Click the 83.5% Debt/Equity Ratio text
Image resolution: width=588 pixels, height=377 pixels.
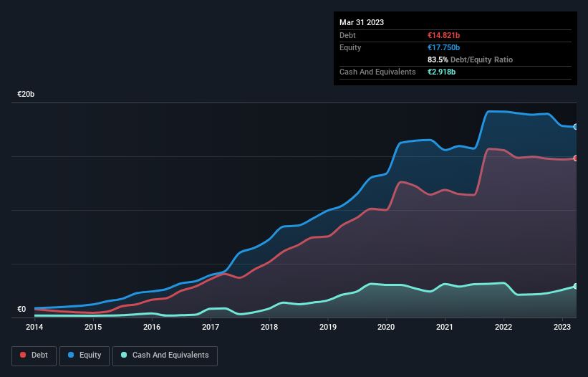[x=471, y=59]
